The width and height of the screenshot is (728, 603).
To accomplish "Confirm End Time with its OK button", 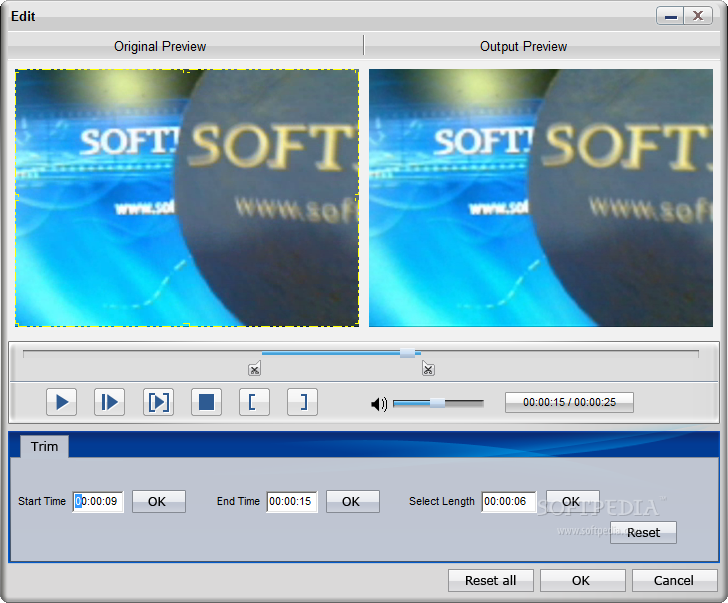I will (x=353, y=501).
